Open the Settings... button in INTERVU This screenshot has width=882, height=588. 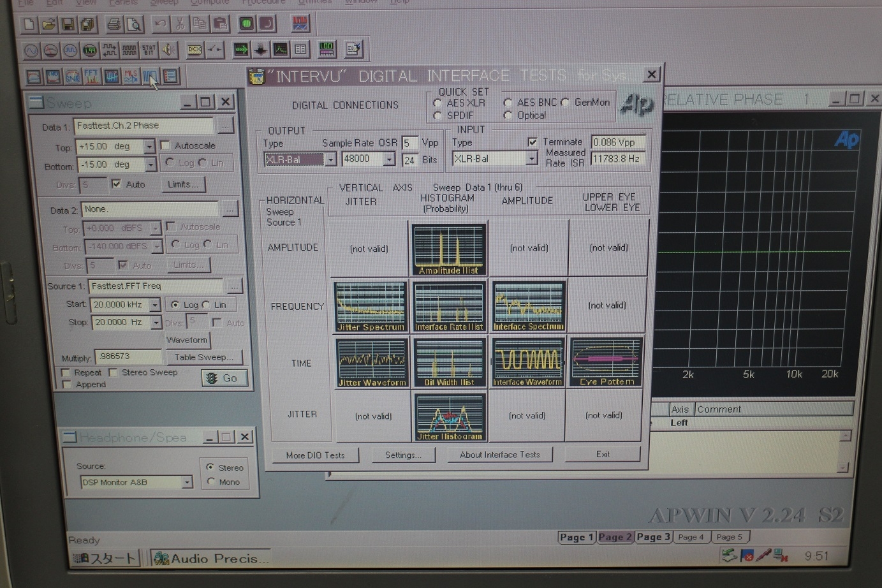click(403, 455)
